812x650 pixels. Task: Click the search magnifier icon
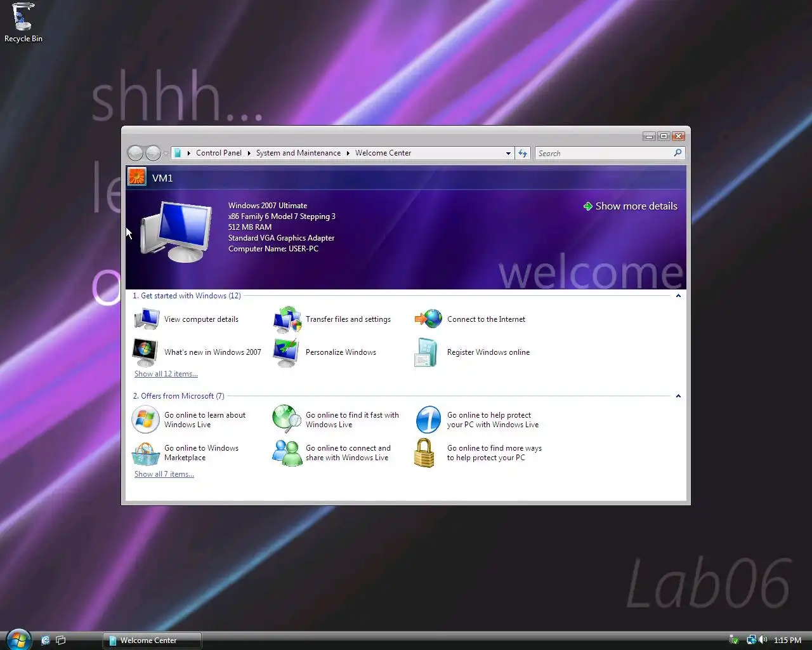[678, 153]
